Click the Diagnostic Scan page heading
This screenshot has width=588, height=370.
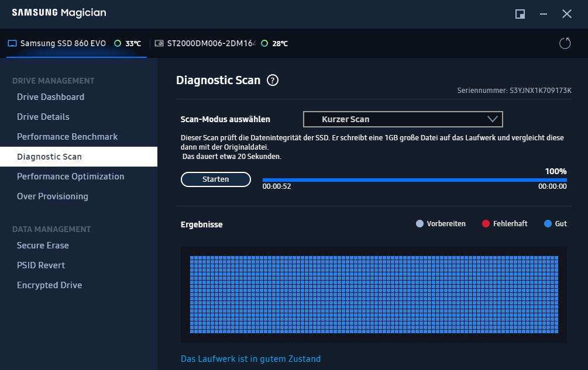(218, 80)
